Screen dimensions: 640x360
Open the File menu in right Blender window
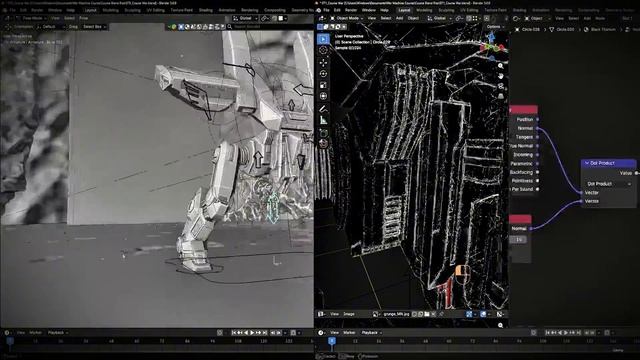326,10
